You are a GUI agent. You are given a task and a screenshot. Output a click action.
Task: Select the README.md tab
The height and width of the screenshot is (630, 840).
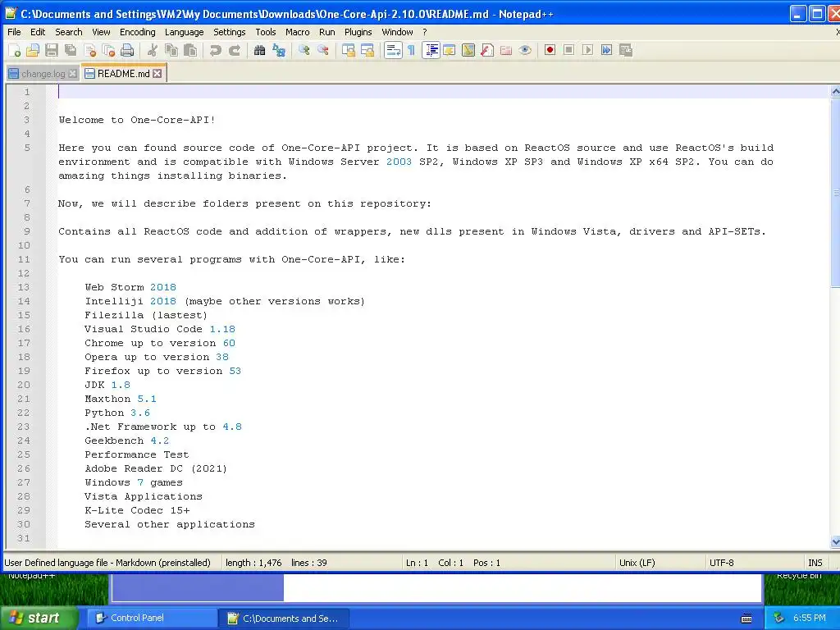tap(123, 73)
